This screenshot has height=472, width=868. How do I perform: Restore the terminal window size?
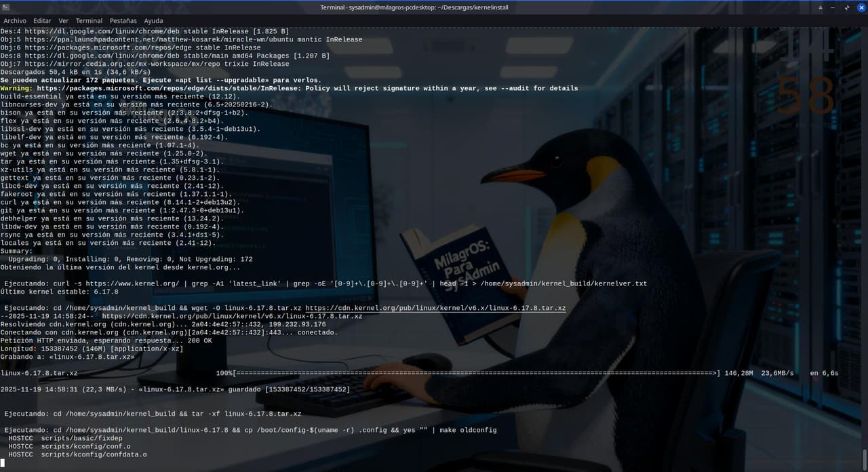coord(847,7)
